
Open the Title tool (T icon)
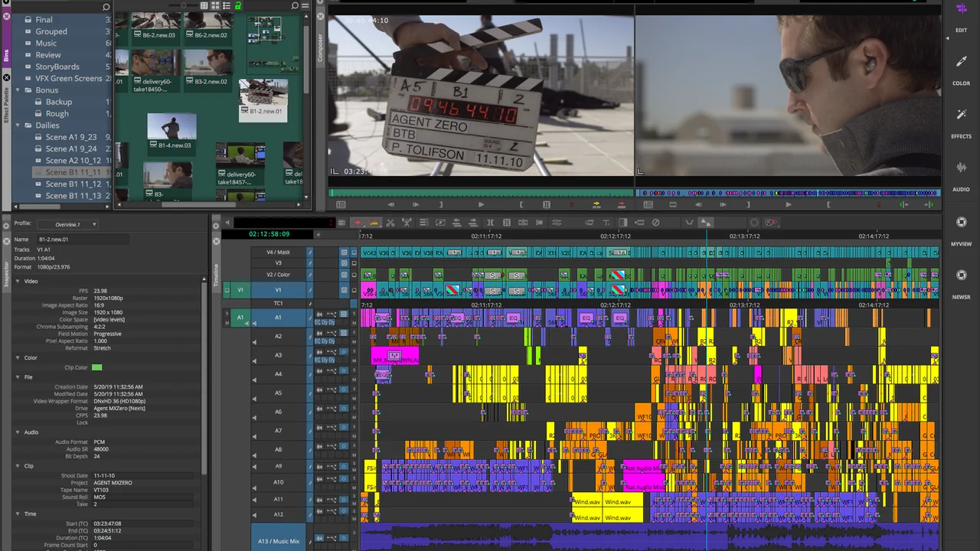pos(606,223)
